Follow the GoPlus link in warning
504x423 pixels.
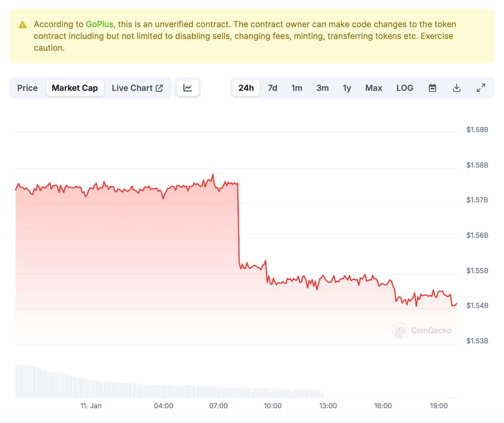click(x=99, y=24)
